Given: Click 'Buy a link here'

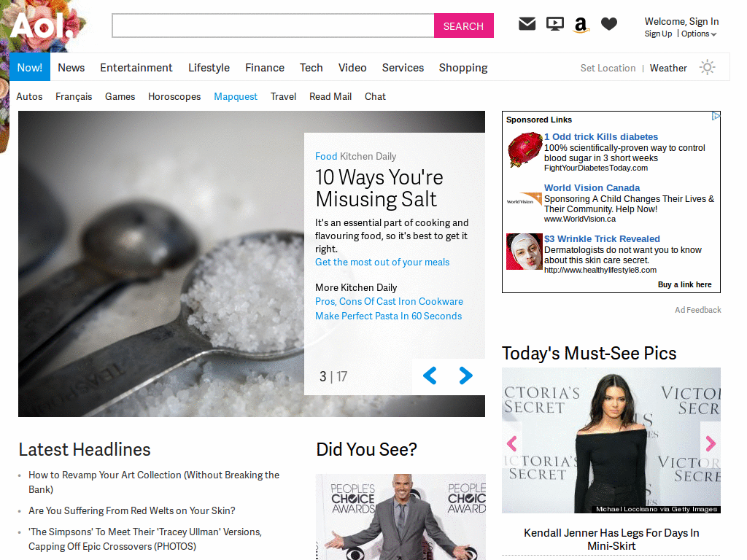Looking at the screenshot, I should 684,284.
